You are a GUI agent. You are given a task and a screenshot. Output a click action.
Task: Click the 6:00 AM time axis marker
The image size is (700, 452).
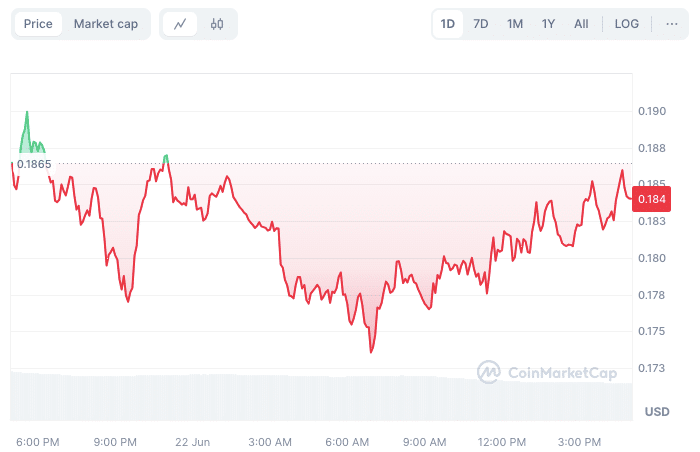point(347,442)
